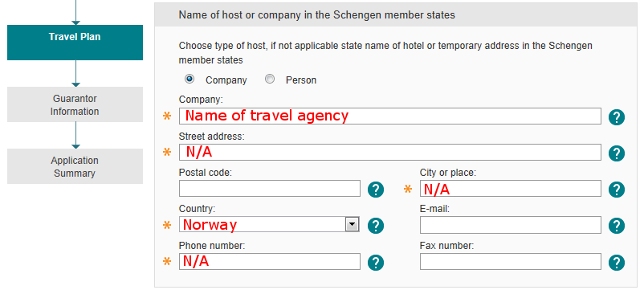Viewport: 644px width, 294px height.
Task: Open help icon beside Fax number
Action: (617, 262)
